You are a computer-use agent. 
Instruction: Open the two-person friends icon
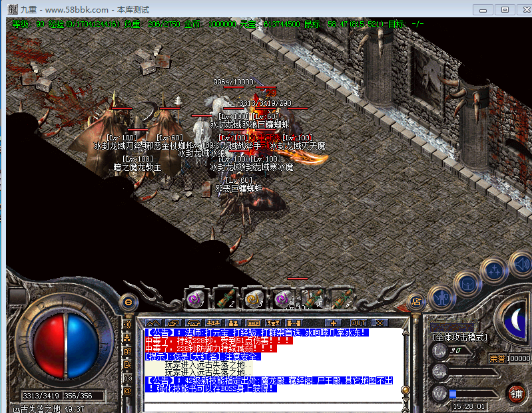pos(234,323)
